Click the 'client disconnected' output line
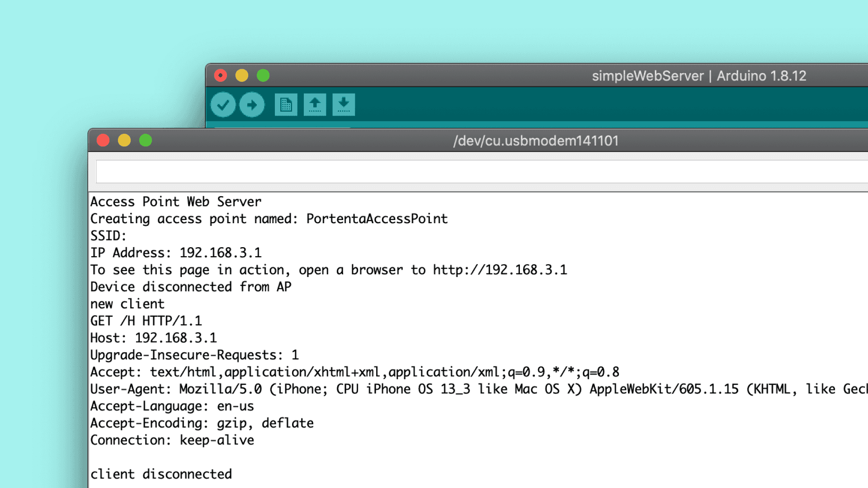 pos(161,474)
